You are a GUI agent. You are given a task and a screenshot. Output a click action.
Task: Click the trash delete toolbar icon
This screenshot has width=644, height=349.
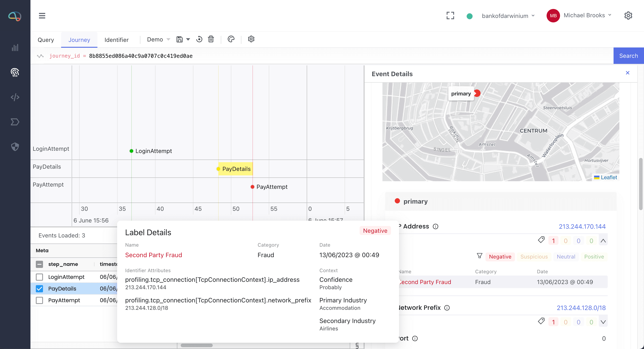(211, 39)
